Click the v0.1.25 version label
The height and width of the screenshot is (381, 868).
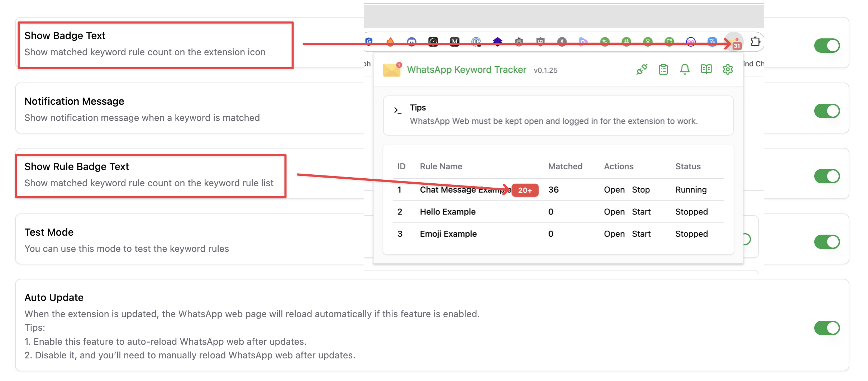545,70
